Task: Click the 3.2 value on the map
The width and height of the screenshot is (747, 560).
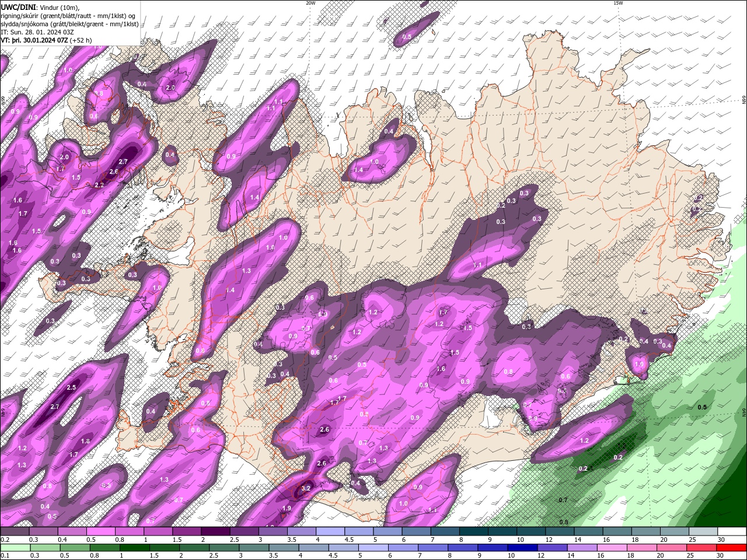Action: [306, 489]
